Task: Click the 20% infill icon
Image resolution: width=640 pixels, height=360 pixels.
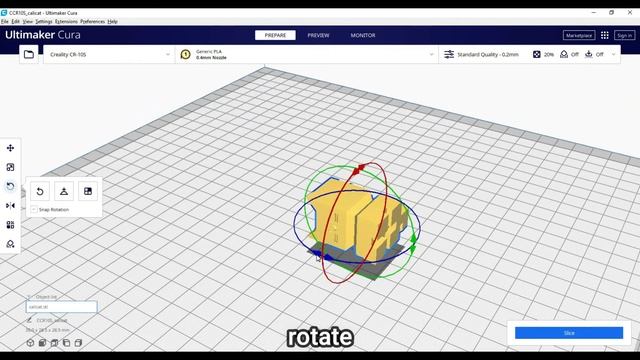Action: coord(537,54)
